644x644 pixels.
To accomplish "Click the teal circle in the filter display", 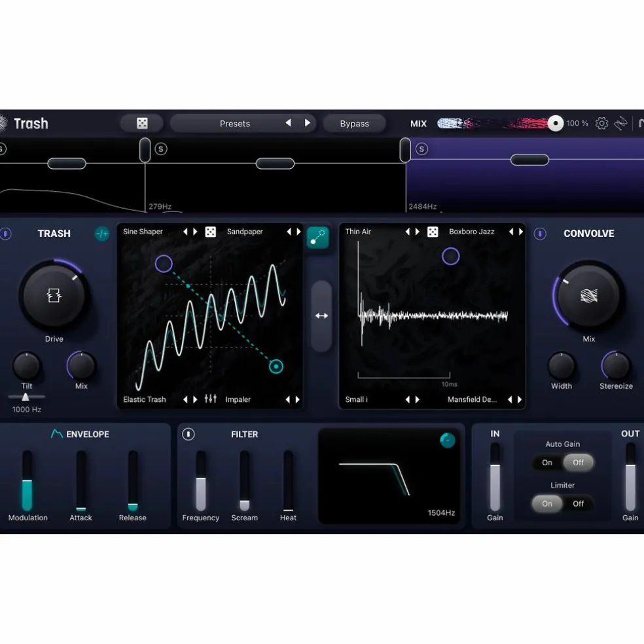I will click(x=447, y=440).
